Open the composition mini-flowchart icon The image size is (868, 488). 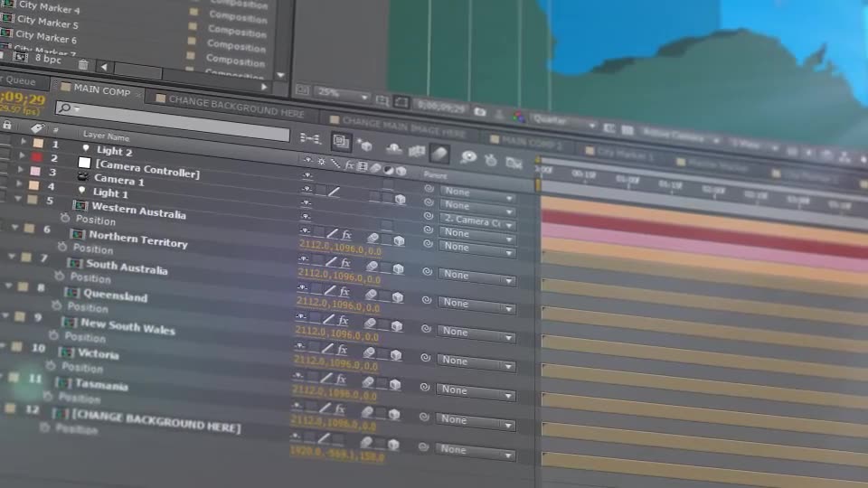click(310, 138)
